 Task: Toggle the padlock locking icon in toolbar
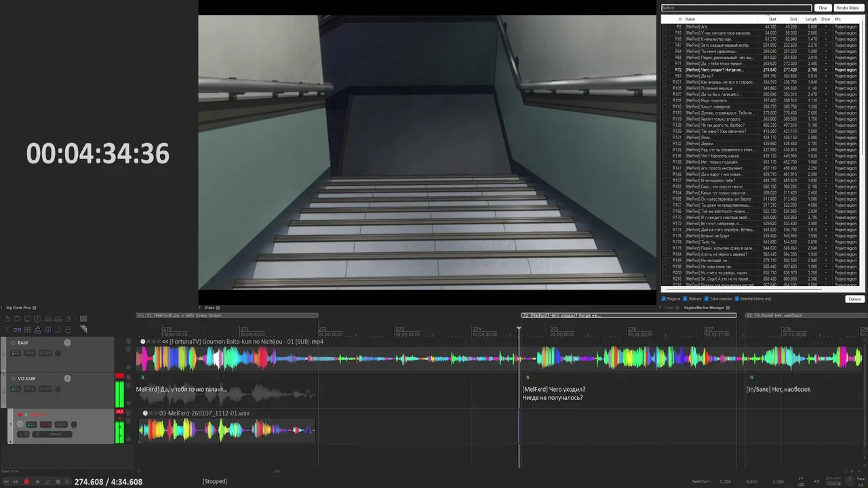click(x=68, y=329)
